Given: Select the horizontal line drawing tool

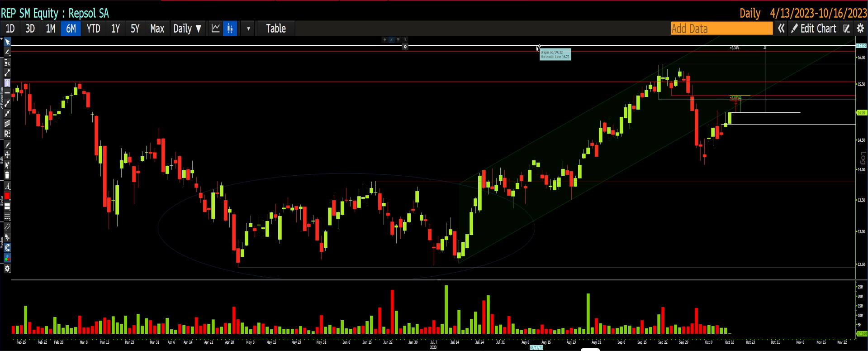Looking at the screenshot, I should (7, 93).
